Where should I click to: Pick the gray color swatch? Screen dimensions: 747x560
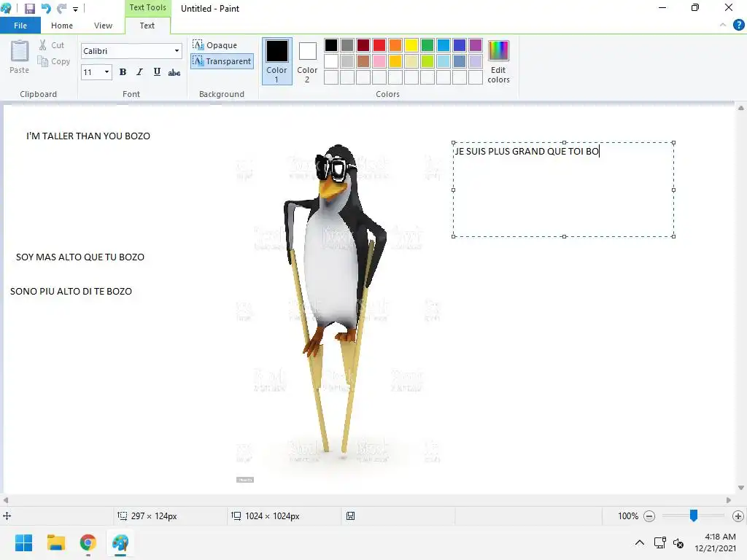tap(347, 45)
